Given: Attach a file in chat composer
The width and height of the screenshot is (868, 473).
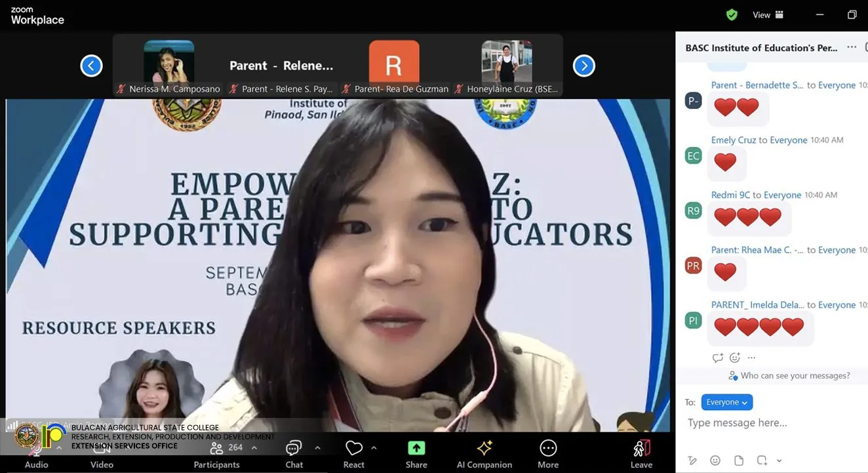Looking at the screenshot, I should click(738, 461).
